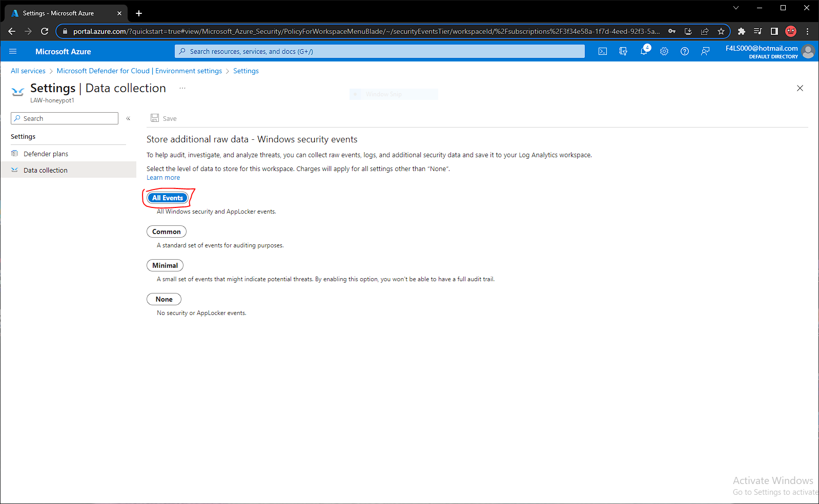Click the Microsoft Azure home title
The width and height of the screenshot is (819, 504).
point(63,51)
